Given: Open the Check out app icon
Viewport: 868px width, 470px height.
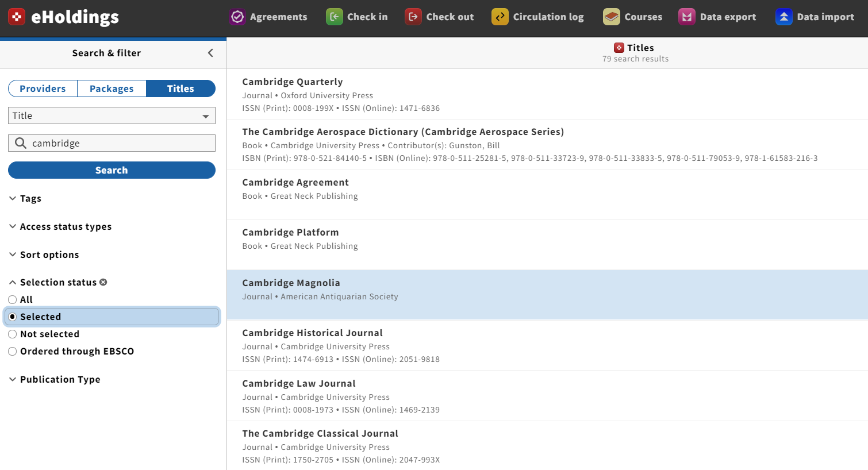Looking at the screenshot, I should [x=413, y=17].
